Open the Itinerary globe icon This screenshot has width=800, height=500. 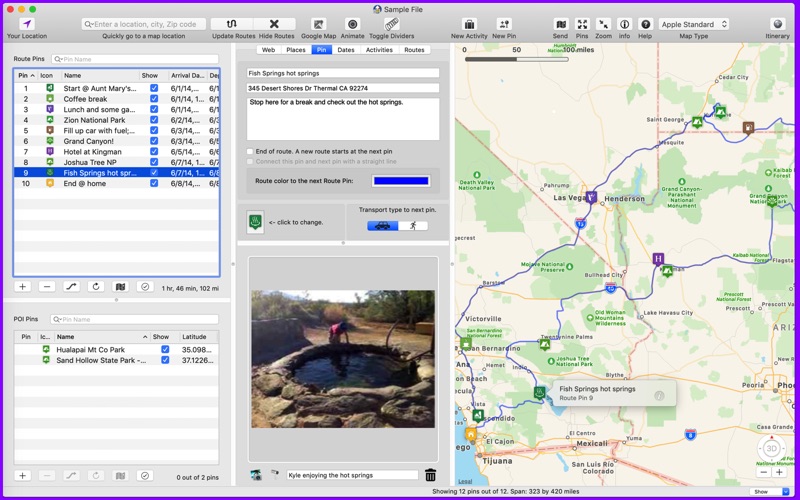(x=777, y=24)
